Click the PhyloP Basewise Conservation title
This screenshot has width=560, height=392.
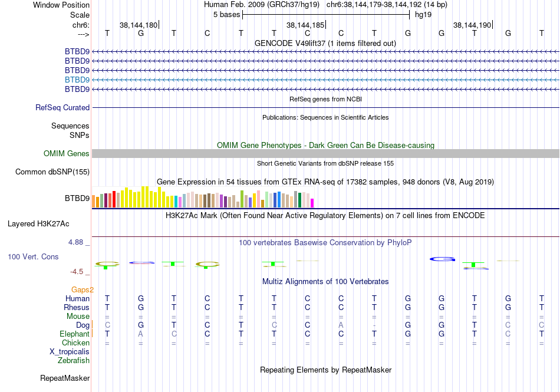[x=325, y=242]
